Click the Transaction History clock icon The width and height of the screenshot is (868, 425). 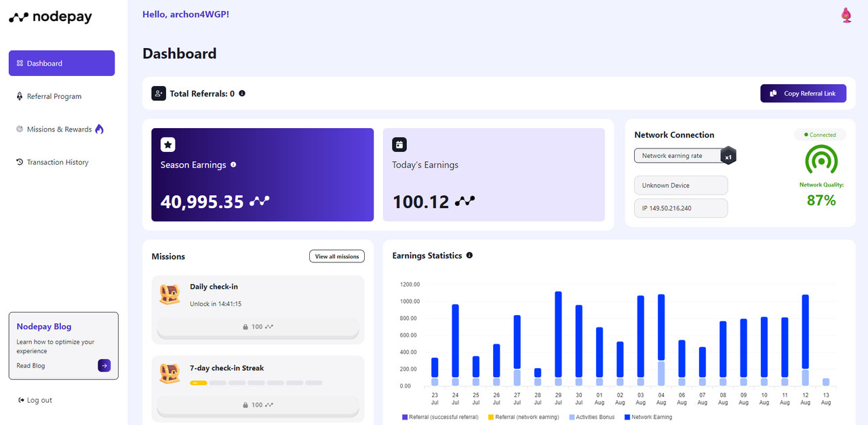tap(20, 162)
